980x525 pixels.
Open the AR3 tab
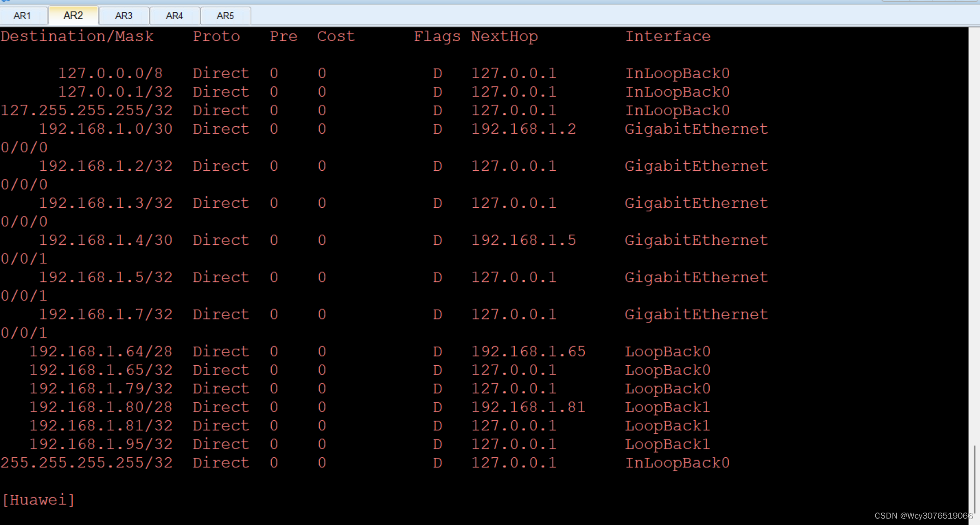pyautogui.click(x=124, y=16)
